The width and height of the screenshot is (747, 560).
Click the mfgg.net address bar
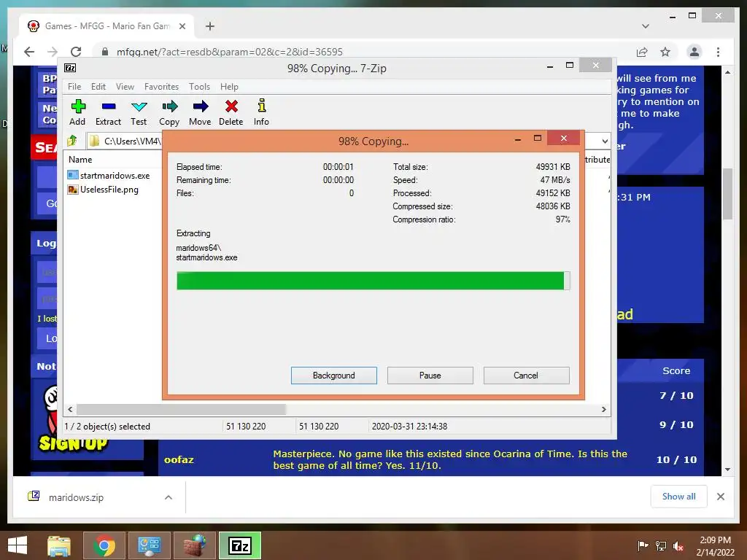(362, 52)
